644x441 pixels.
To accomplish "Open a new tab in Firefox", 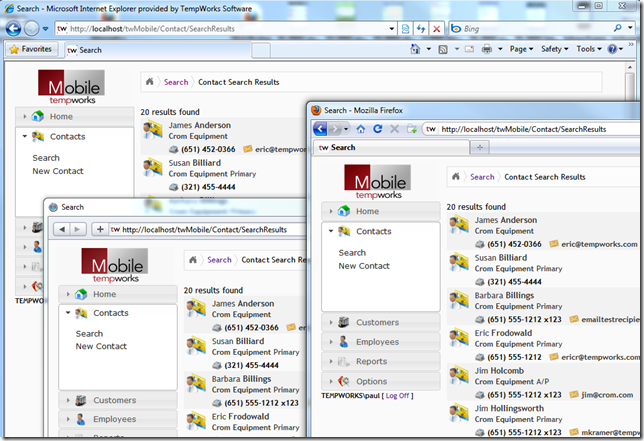I will pyautogui.click(x=480, y=148).
